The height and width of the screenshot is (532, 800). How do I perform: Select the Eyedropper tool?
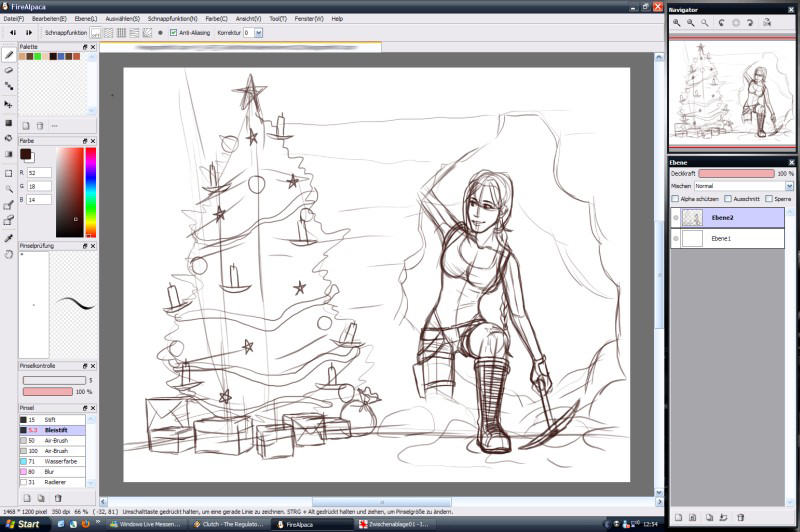(9, 238)
